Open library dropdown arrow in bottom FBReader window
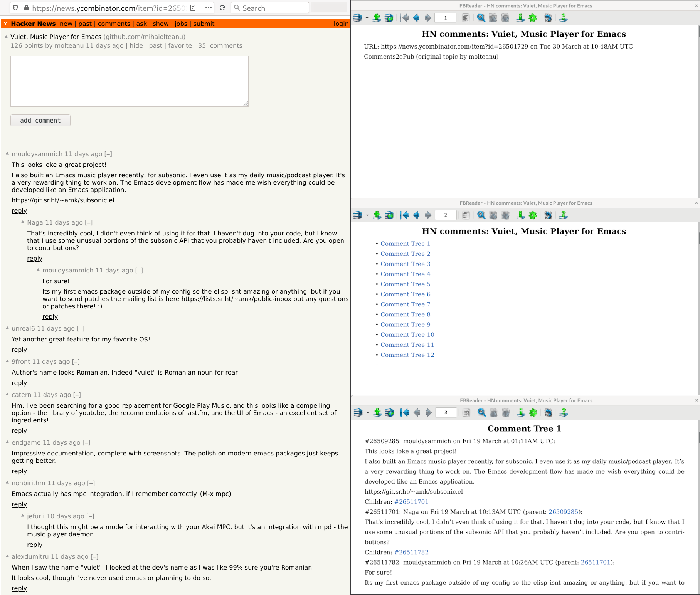700x595 pixels. (368, 413)
